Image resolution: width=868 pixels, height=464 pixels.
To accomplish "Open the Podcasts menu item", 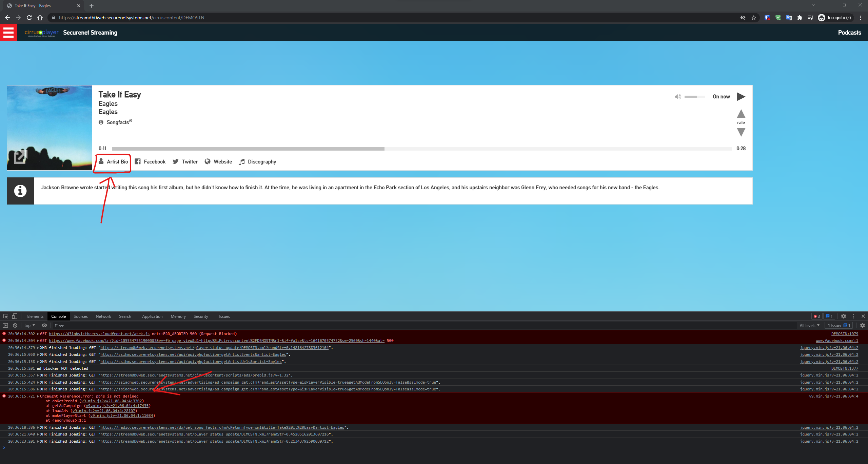I will pos(849,33).
